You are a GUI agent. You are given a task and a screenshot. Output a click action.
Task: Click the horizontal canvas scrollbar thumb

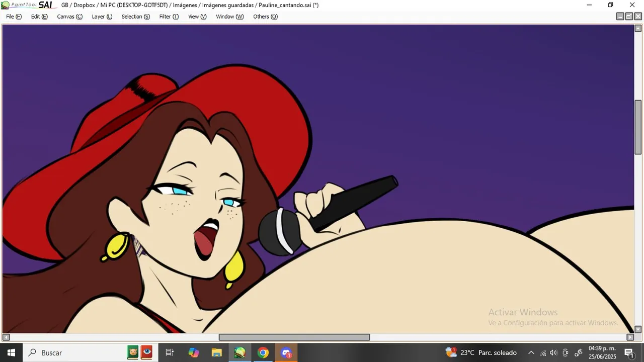coord(294,337)
